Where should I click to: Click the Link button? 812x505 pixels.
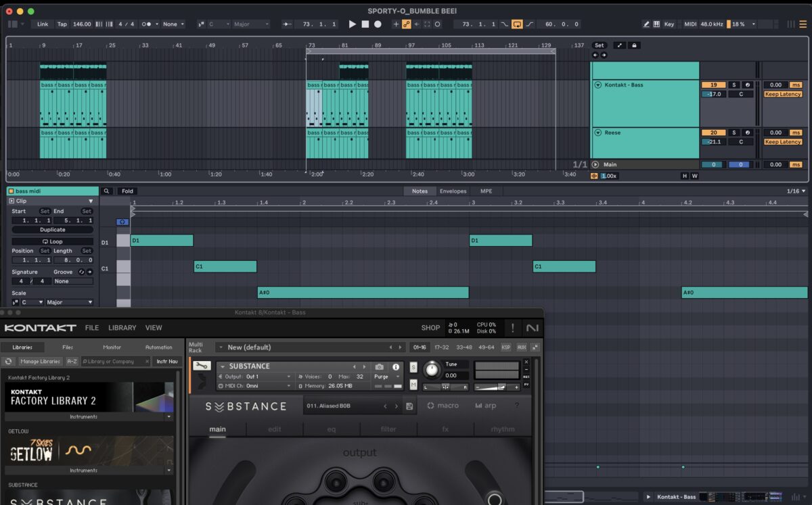click(x=43, y=24)
